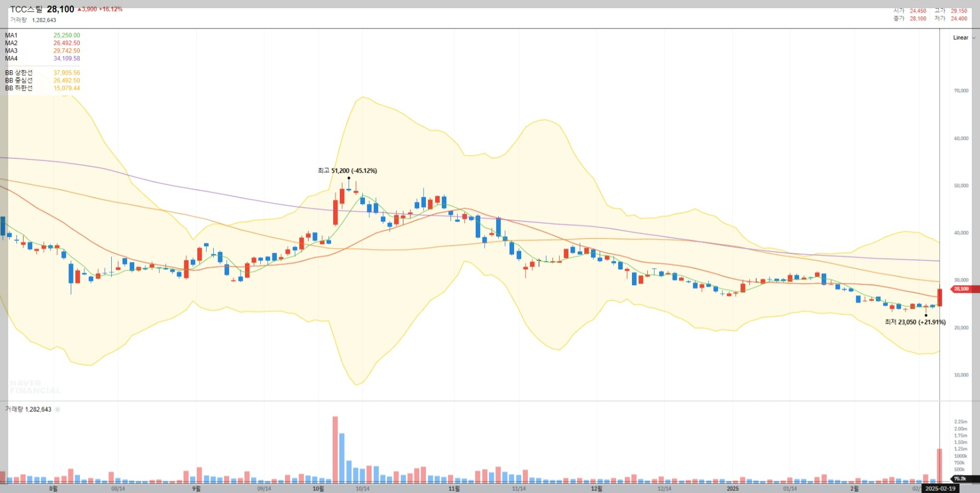This screenshot has height=493, width=980.
Task: Click the 2.25m volume axis label
Action: tap(960, 422)
